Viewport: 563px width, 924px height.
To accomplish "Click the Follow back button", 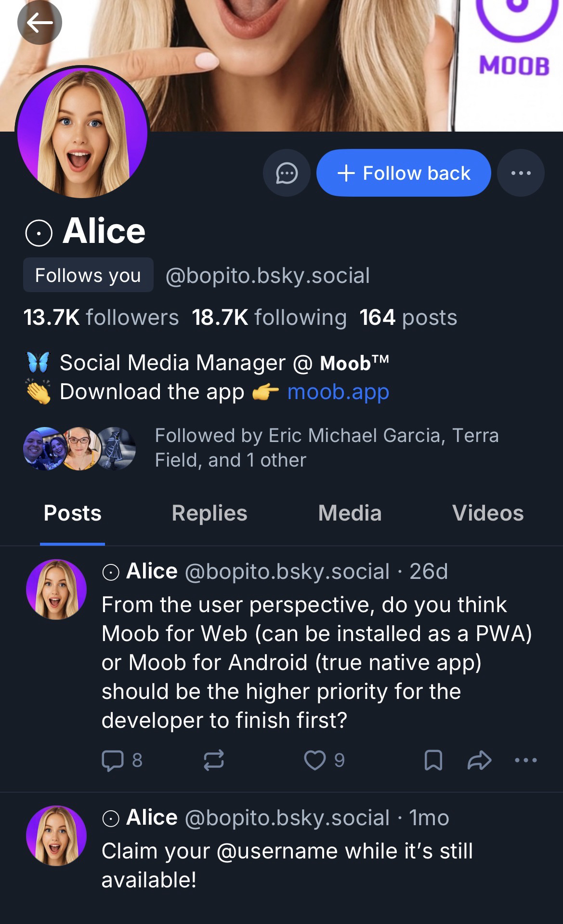I will pyautogui.click(x=404, y=173).
